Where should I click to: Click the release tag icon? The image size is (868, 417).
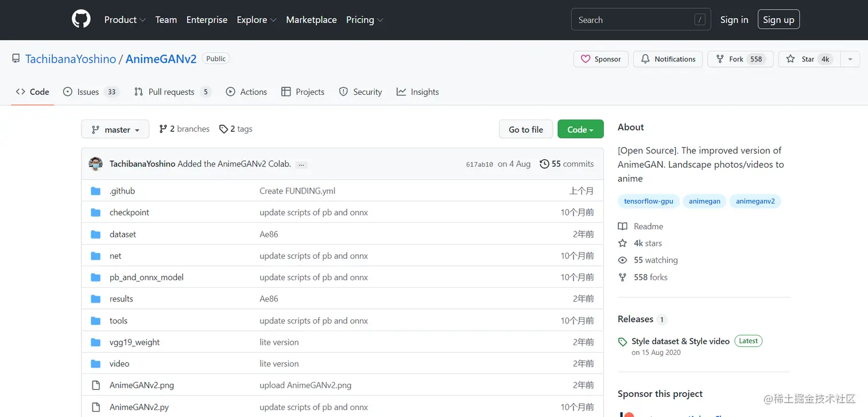click(x=622, y=342)
